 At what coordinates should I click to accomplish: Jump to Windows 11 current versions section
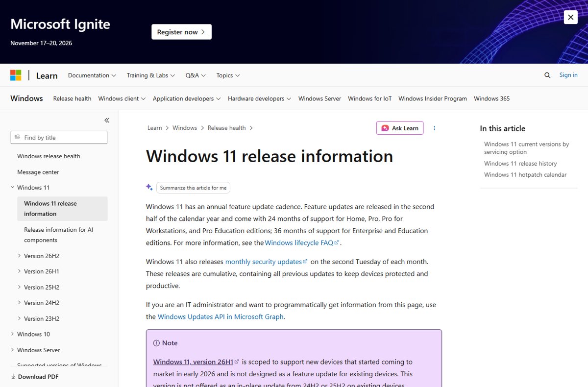[x=527, y=148]
